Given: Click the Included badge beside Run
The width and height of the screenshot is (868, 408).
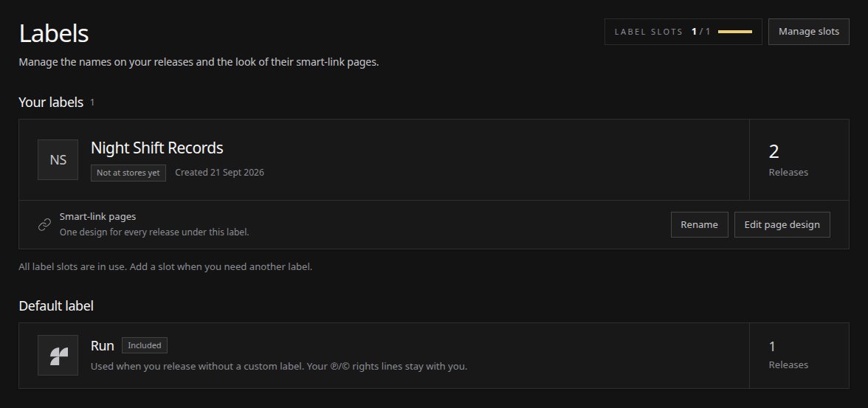Looking at the screenshot, I should click(x=145, y=345).
